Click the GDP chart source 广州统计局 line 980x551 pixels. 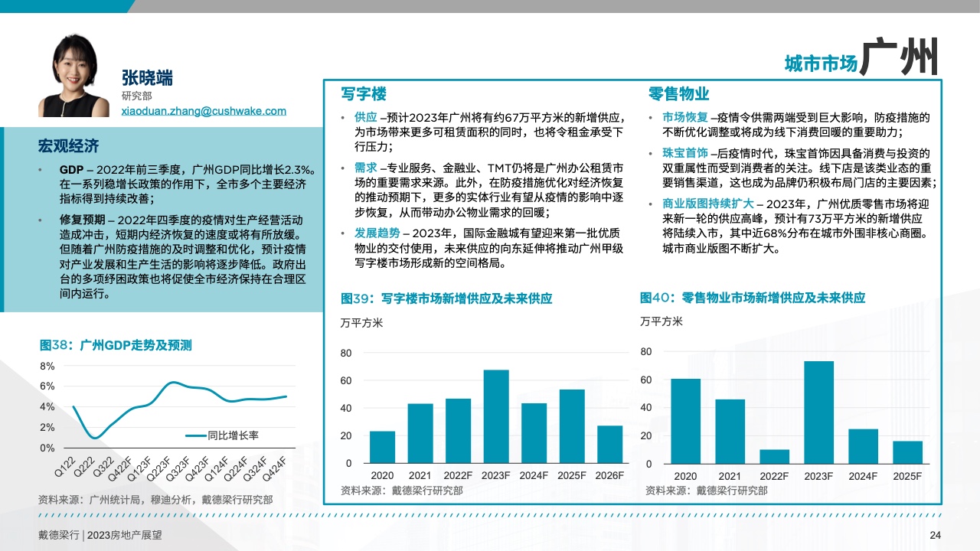pyautogui.click(x=155, y=500)
